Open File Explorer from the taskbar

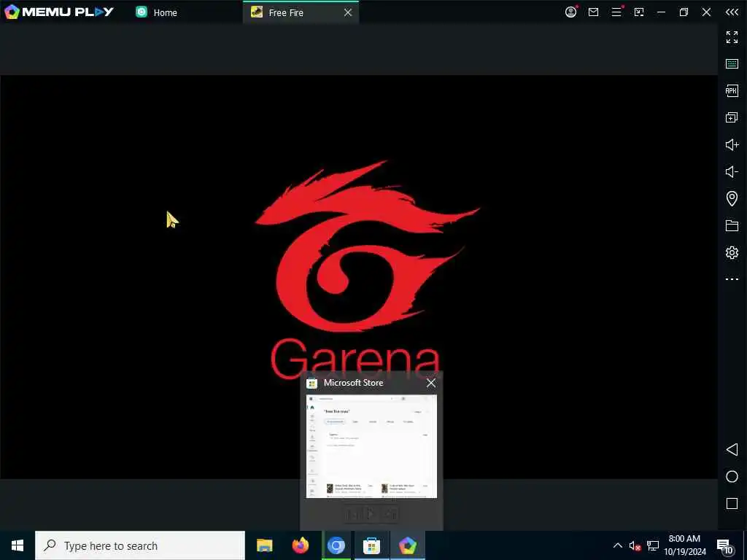[x=264, y=545]
